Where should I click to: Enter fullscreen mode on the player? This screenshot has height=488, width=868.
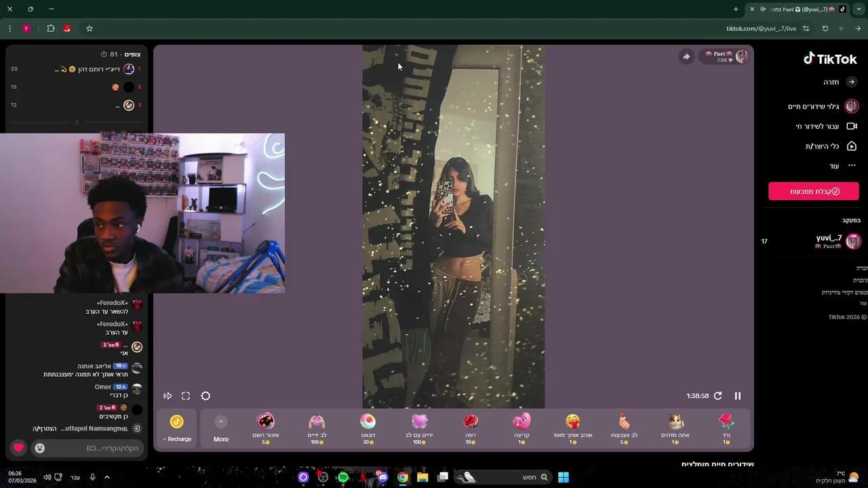click(186, 396)
